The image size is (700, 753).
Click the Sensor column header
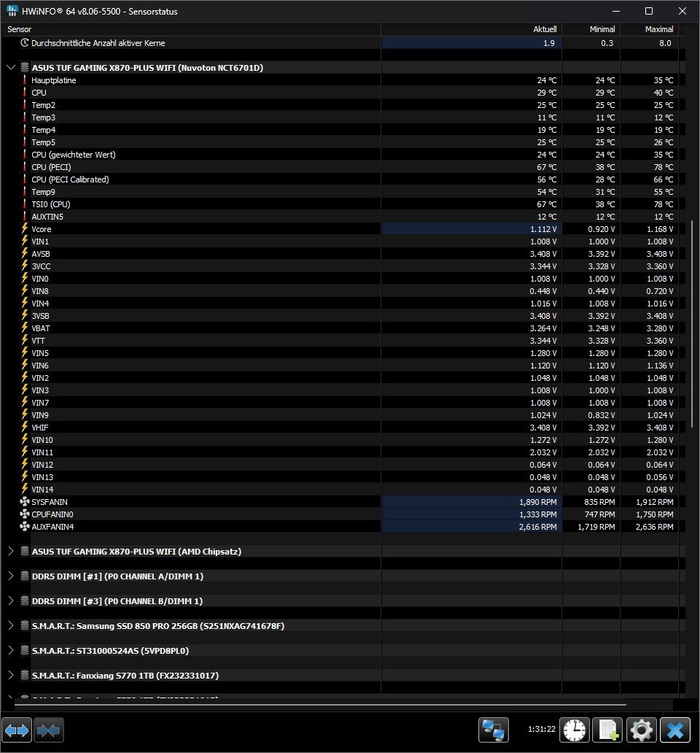coord(191,29)
